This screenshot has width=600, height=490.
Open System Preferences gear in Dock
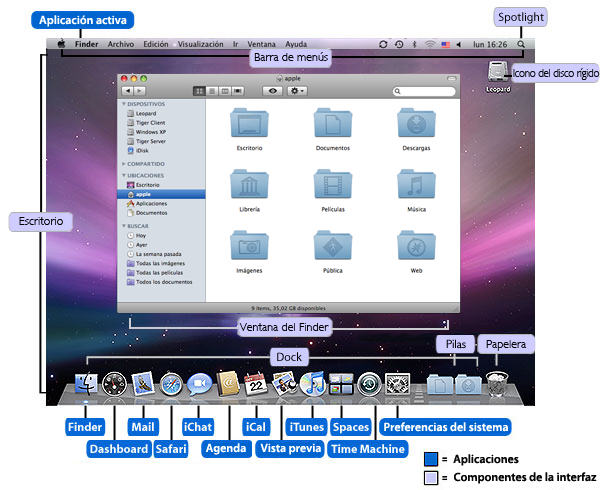(397, 384)
